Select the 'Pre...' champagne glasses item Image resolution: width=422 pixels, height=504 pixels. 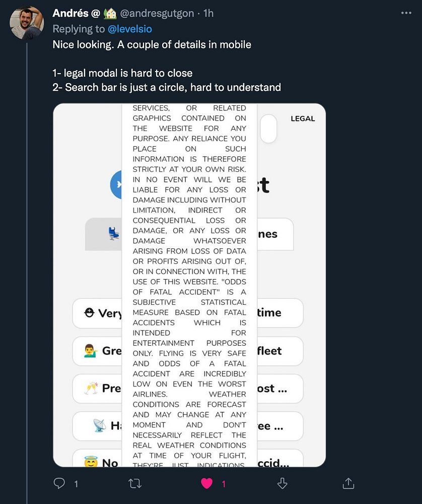pyautogui.click(x=188, y=389)
